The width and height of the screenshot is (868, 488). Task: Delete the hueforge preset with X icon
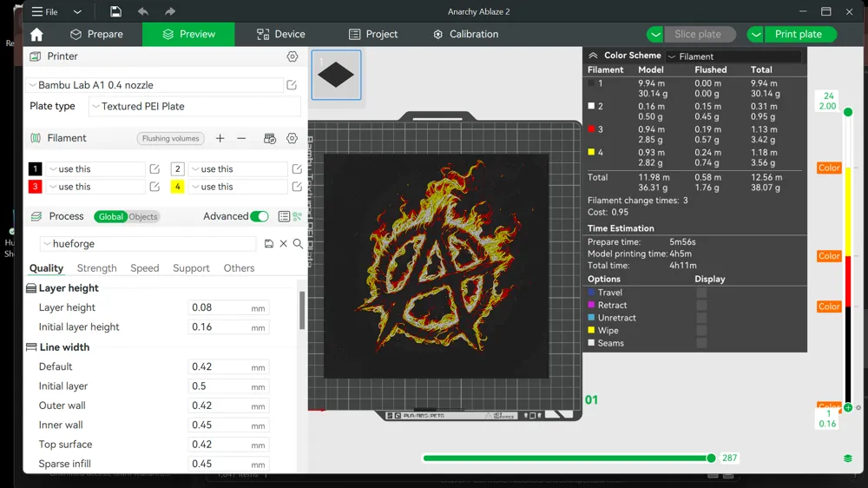point(284,244)
